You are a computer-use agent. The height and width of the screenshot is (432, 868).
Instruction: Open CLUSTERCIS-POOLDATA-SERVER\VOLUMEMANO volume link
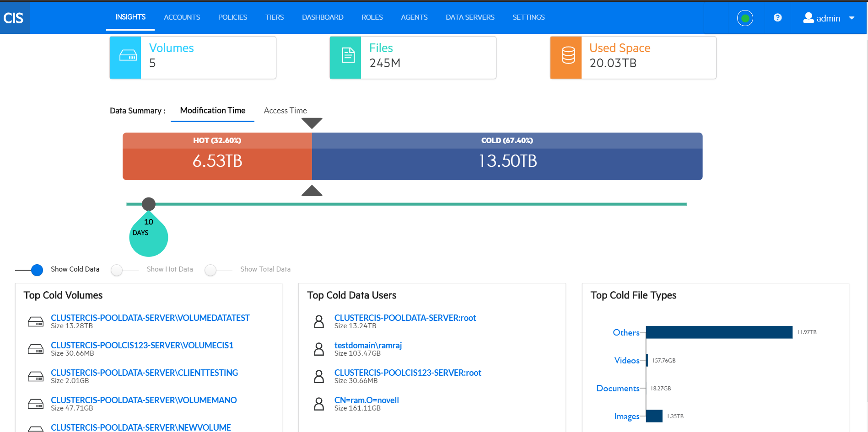point(144,400)
